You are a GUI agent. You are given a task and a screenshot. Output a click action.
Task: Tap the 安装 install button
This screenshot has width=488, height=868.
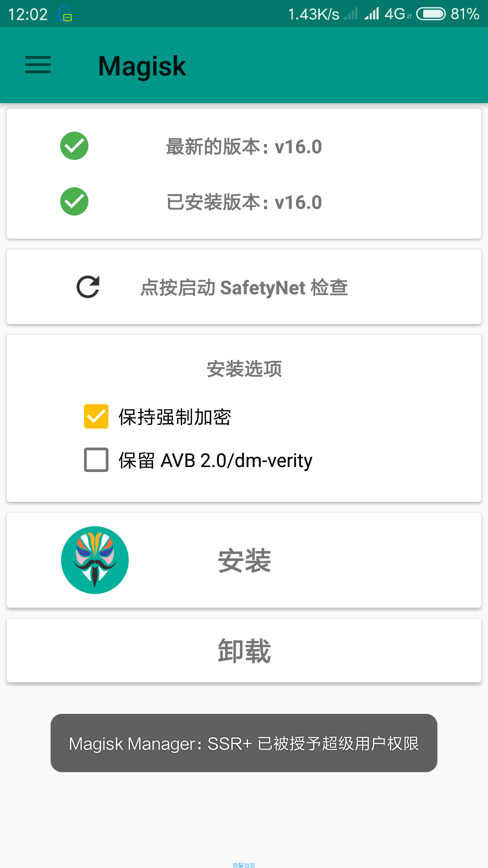[244, 560]
